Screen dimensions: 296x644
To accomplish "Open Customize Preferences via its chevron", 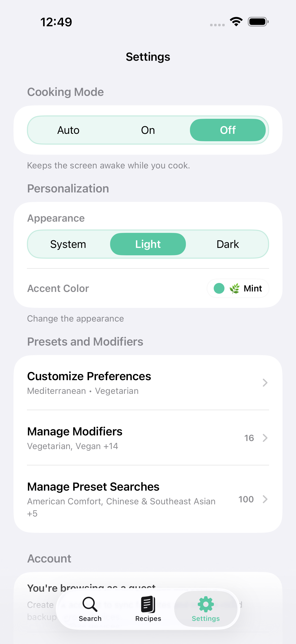I will [x=265, y=383].
